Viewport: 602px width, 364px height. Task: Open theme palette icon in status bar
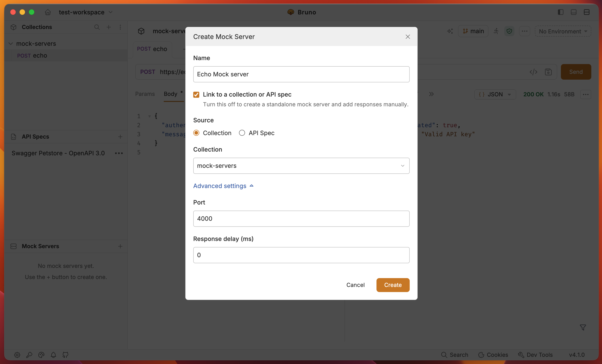41,355
